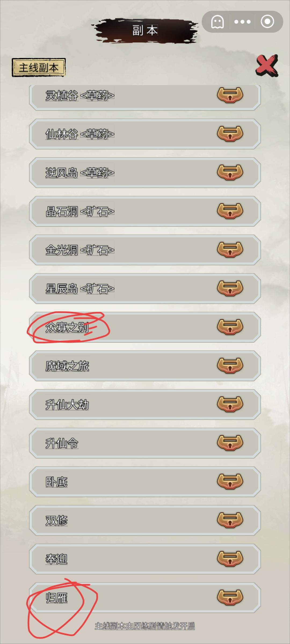The image size is (290, 644).
Task: Open the mini program ghost icon
Action: pyautogui.click(x=217, y=22)
